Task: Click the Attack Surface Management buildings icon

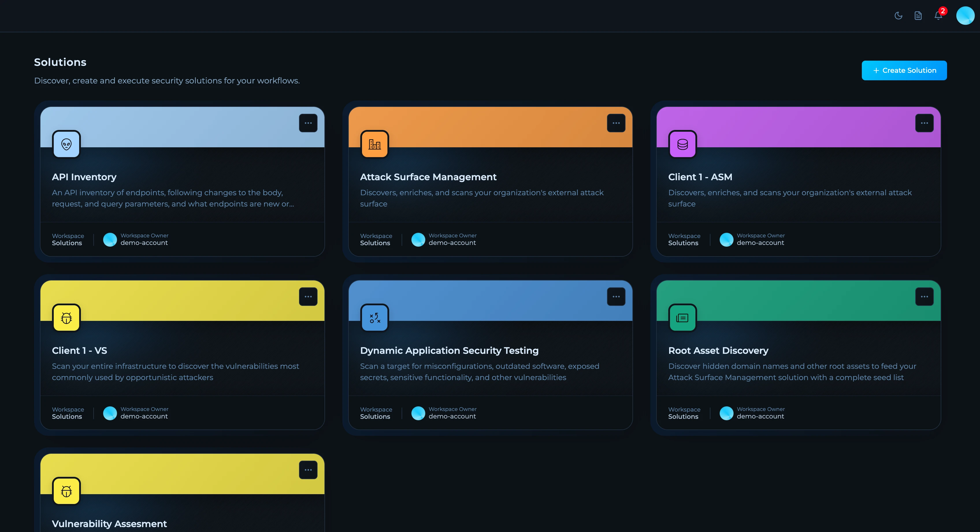Action: pyautogui.click(x=374, y=144)
